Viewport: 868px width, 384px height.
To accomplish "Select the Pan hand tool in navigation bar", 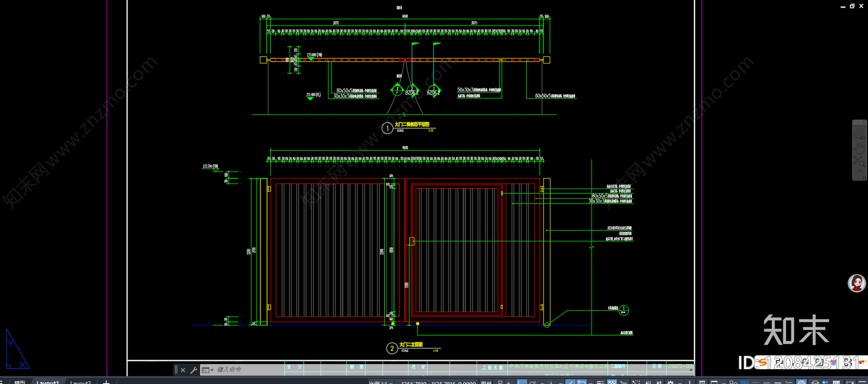I will [x=859, y=148].
